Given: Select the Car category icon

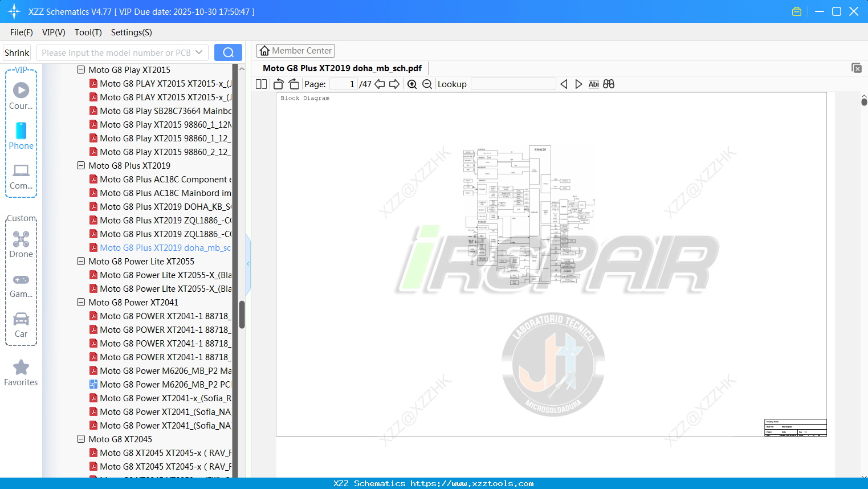Looking at the screenshot, I should [x=21, y=325].
